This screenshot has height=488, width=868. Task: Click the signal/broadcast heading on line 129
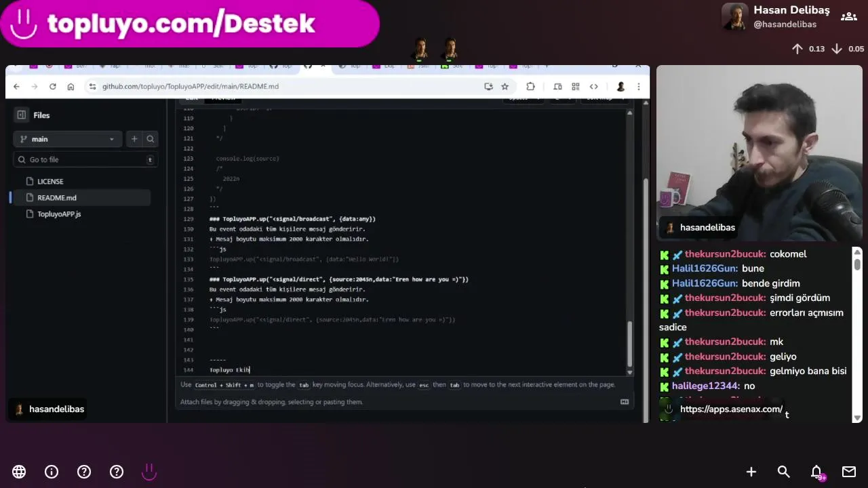pos(292,219)
